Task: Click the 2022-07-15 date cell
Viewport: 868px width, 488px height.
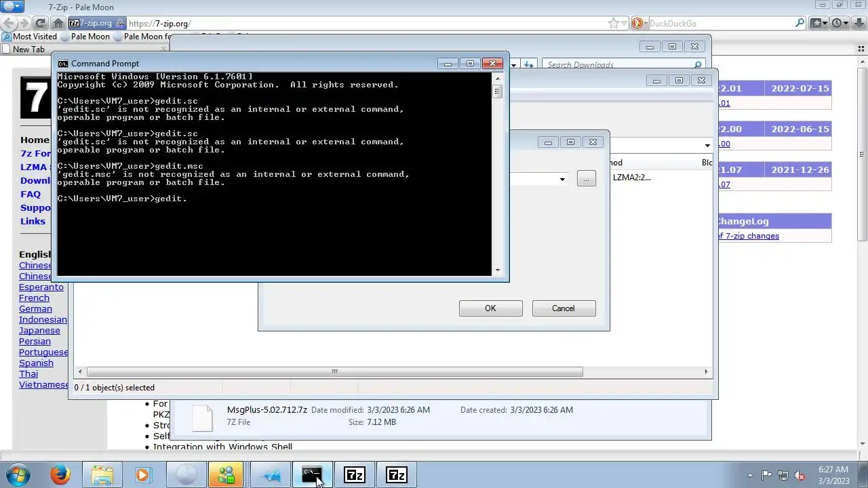Action: pyautogui.click(x=800, y=88)
